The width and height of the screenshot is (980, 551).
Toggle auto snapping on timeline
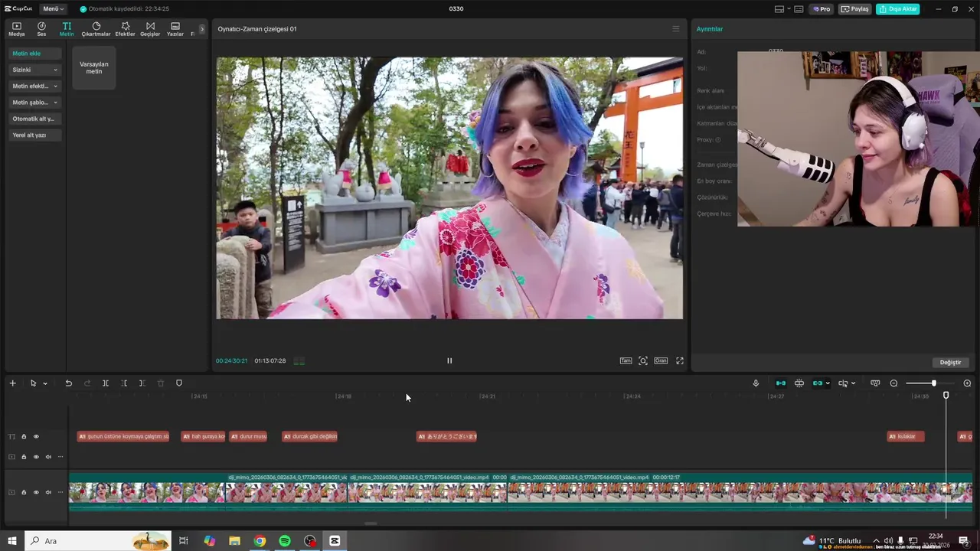(799, 383)
